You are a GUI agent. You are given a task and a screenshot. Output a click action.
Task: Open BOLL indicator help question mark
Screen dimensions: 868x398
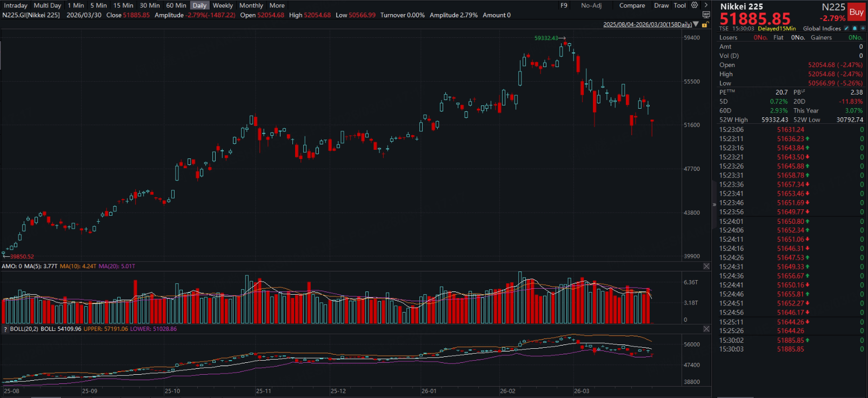tap(5, 329)
